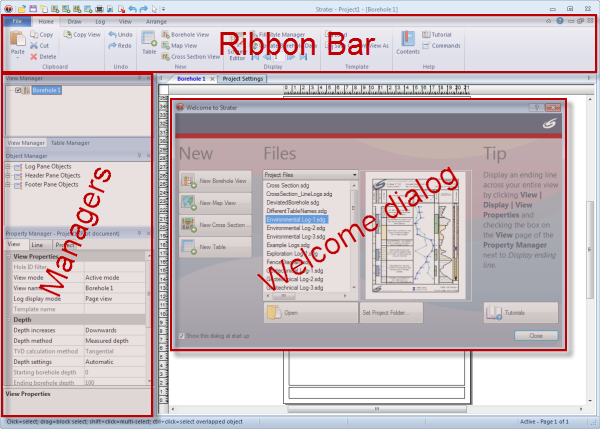The image size is (600, 429).
Task: Click the red Delete command
Action: (43, 57)
